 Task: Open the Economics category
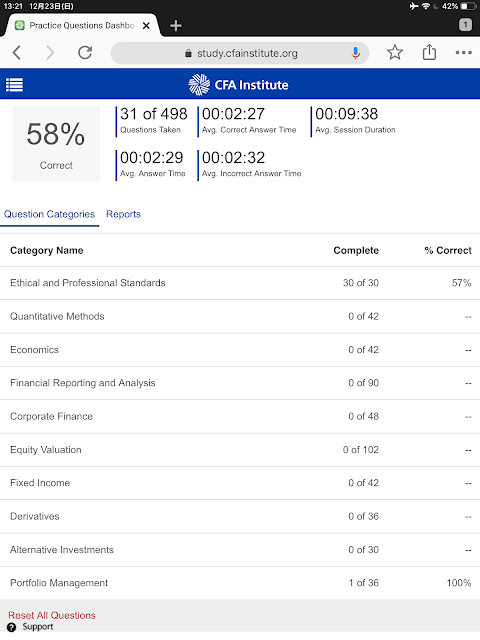240,350
